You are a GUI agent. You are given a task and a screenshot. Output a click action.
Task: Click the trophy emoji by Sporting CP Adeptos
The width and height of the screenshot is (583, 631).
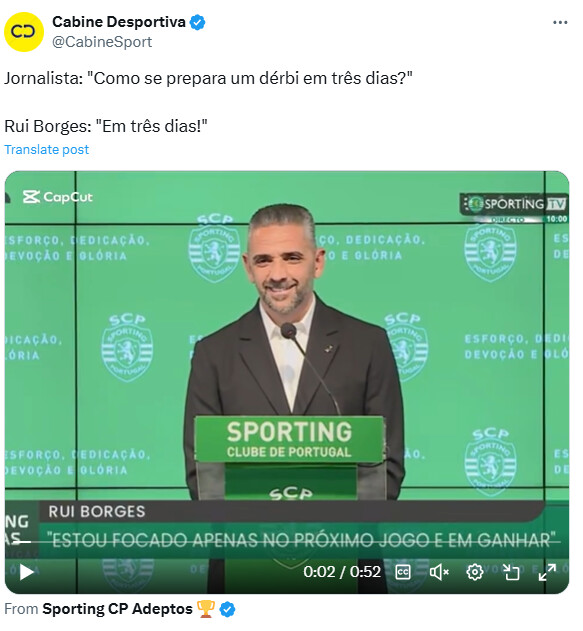point(206,609)
